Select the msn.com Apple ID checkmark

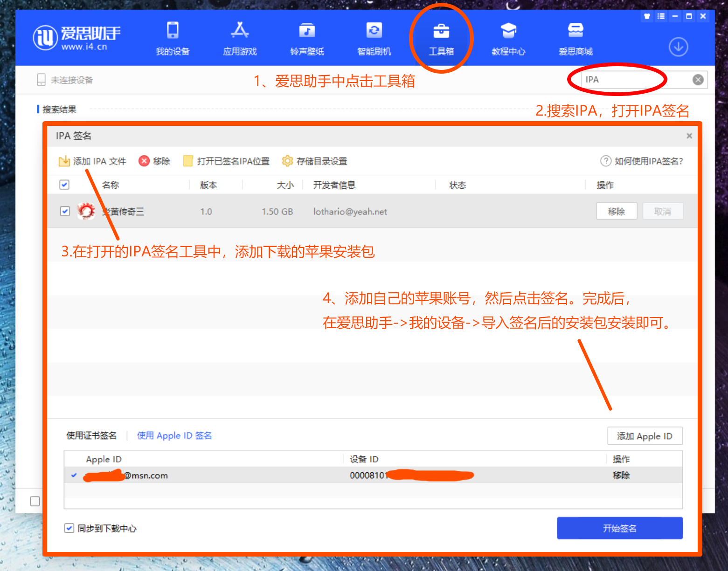tap(74, 475)
